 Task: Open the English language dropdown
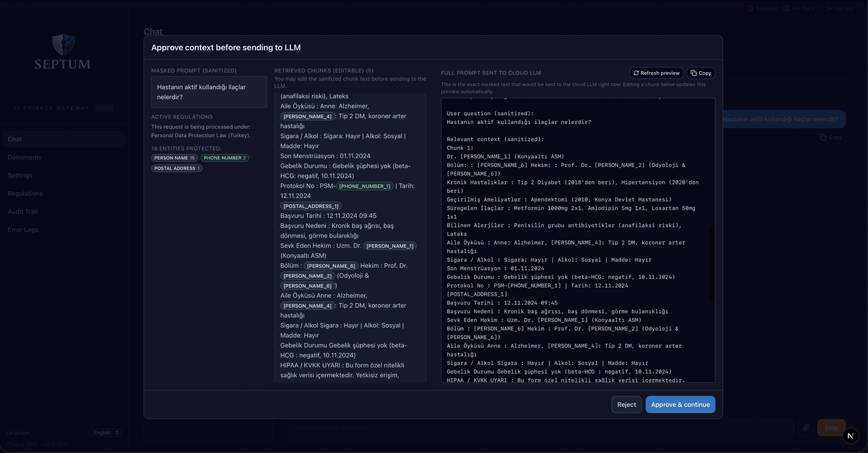pos(106,433)
